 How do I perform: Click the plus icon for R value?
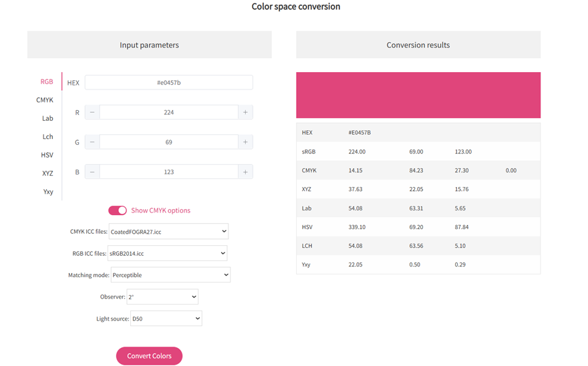(245, 112)
